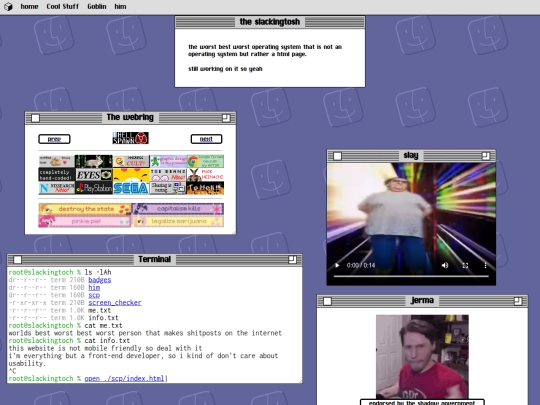Click the legalize marijuana banner
540x405 pixels.
pos(178,221)
